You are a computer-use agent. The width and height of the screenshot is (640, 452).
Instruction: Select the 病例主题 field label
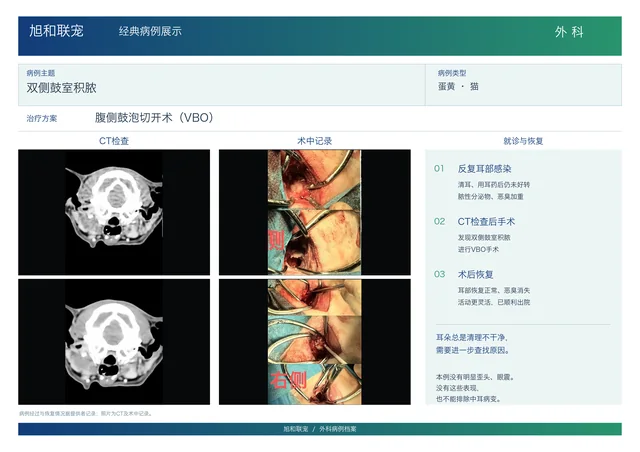[x=40, y=73]
